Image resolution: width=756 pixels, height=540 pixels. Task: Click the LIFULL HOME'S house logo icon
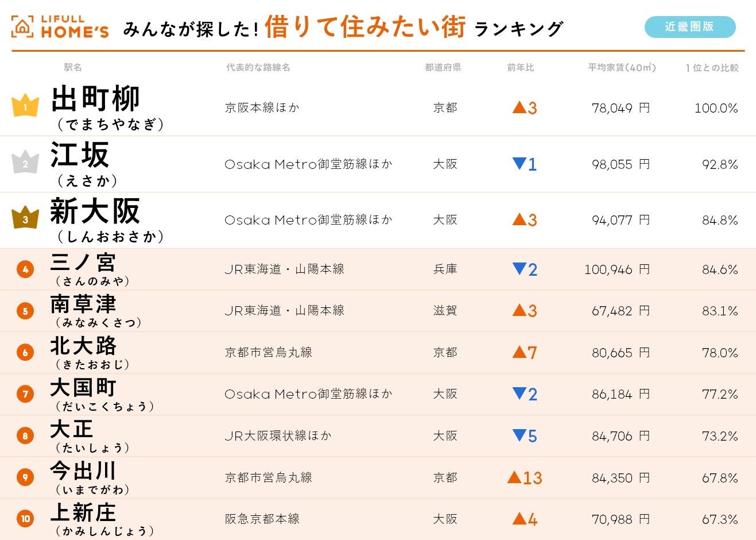(22, 27)
